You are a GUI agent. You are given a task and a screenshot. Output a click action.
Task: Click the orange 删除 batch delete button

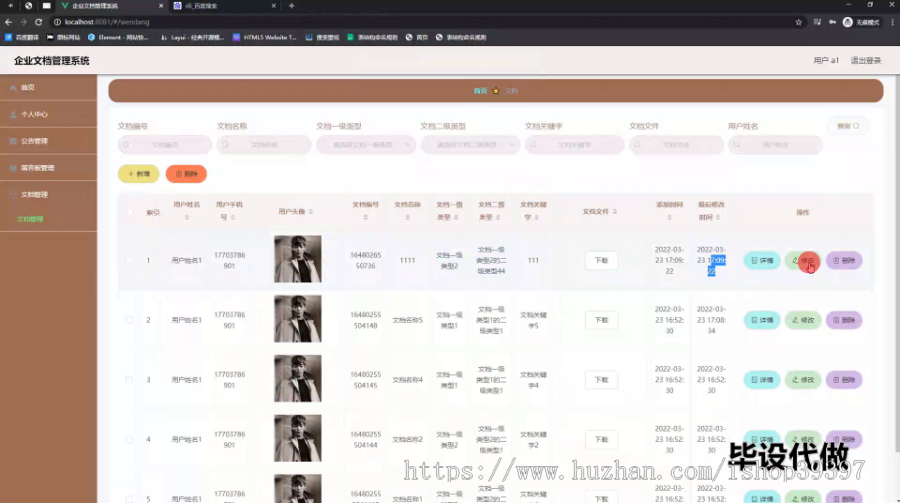point(186,173)
